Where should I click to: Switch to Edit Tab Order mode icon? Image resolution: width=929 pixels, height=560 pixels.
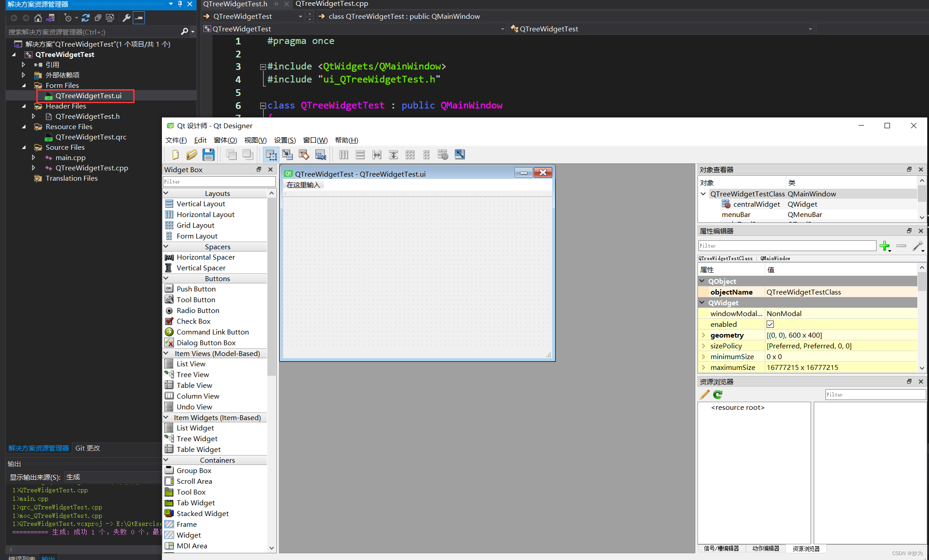[x=321, y=155]
